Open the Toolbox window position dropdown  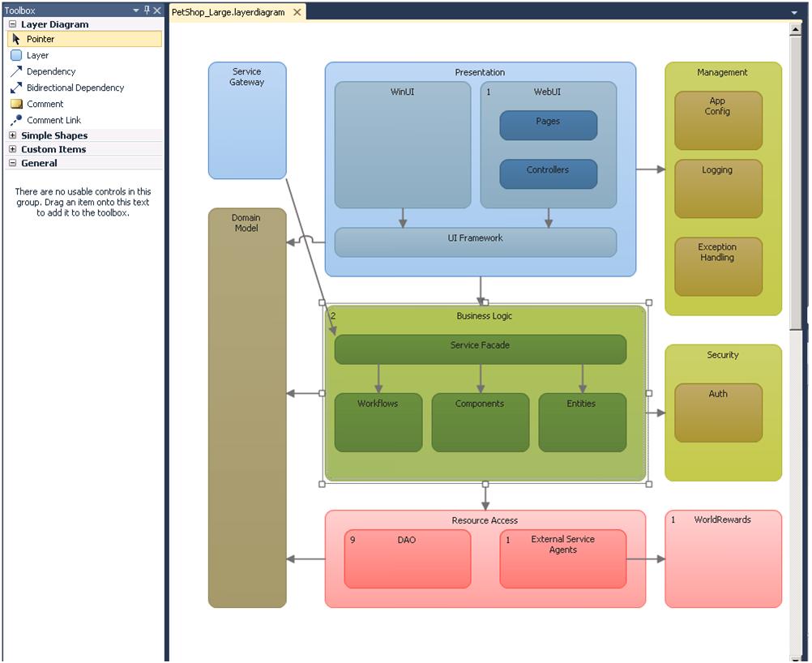(135, 11)
